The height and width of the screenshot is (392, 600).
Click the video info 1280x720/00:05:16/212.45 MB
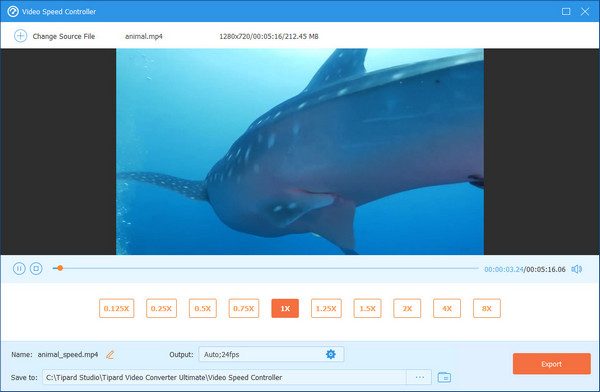point(269,36)
